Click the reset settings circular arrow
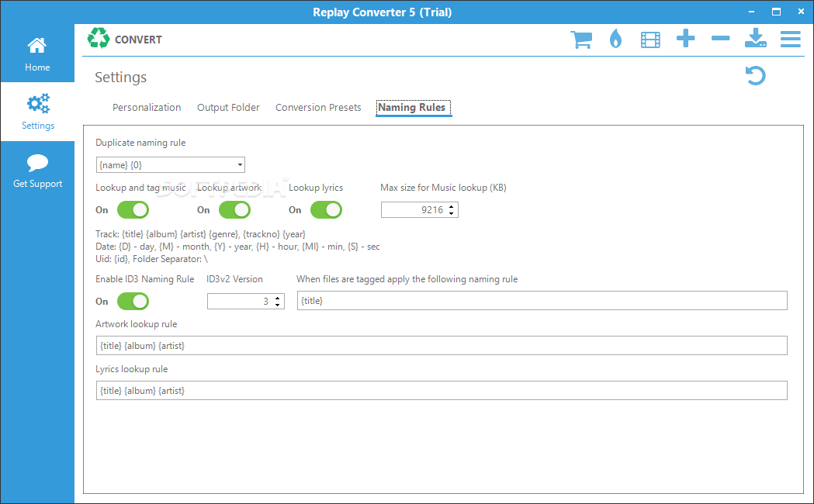This screenshot has height=504, width=814. [755, 76]
